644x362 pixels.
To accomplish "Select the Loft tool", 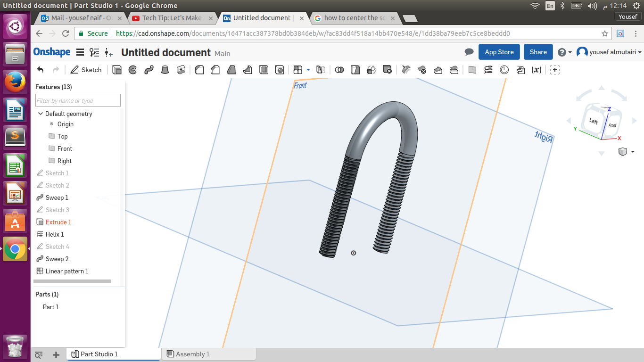I will point(165,70).
